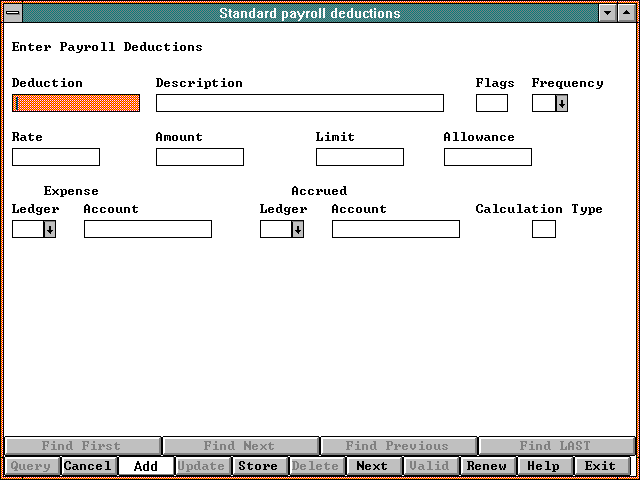Click the Deduction input field

click(76, 103)
